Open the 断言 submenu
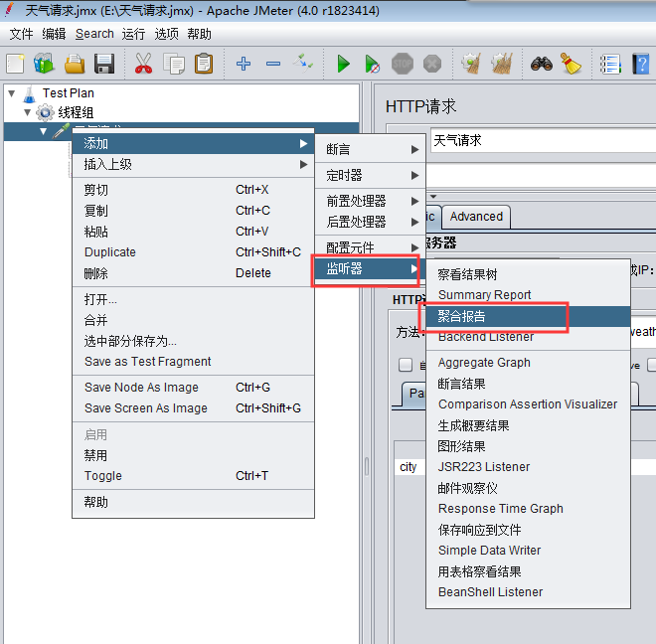 (371, 149)
